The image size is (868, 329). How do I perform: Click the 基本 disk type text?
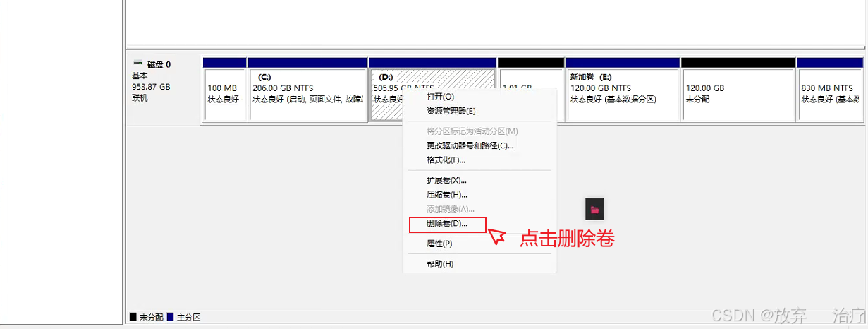tap(140, 76)
